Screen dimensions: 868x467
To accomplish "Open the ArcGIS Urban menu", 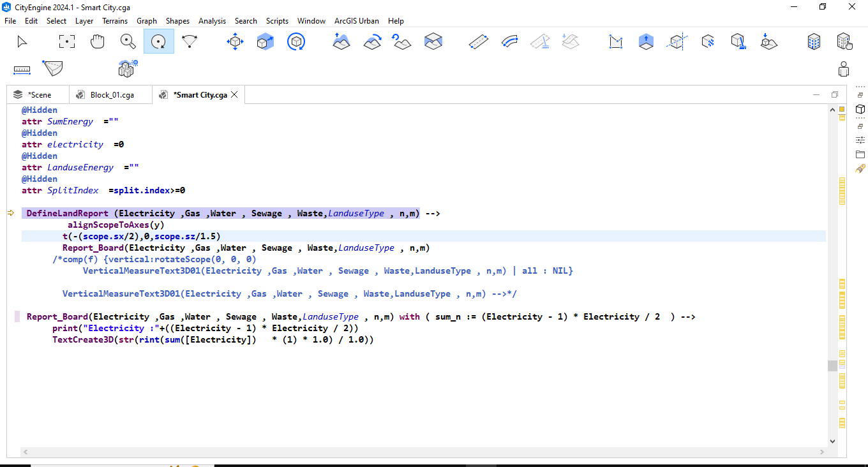I will 356,20.
